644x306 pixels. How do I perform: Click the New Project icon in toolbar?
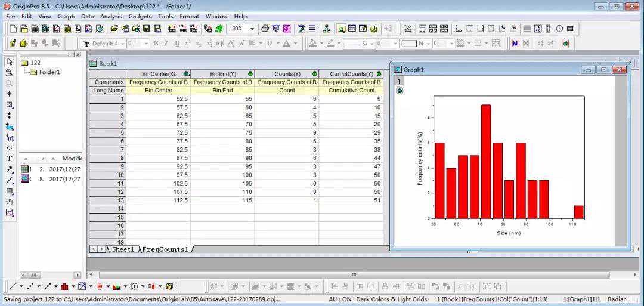point(13,29)
